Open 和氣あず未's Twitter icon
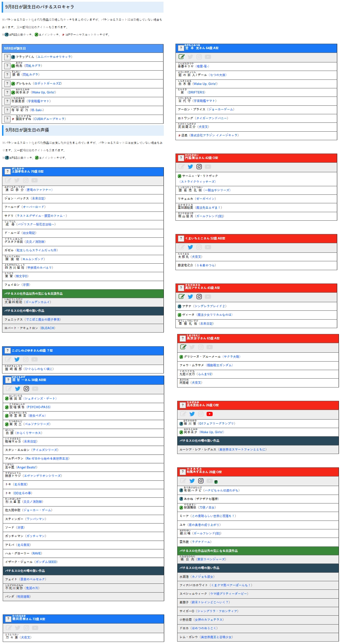This screenshot has width=341, height=644. click(192, 481)
